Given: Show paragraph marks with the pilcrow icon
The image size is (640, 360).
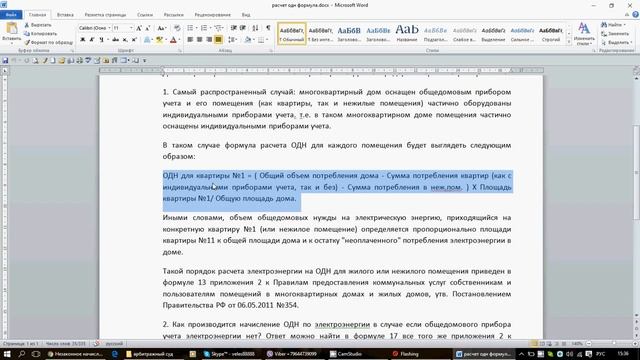Looking at the screenshot, I should click(x=268, y=28).
